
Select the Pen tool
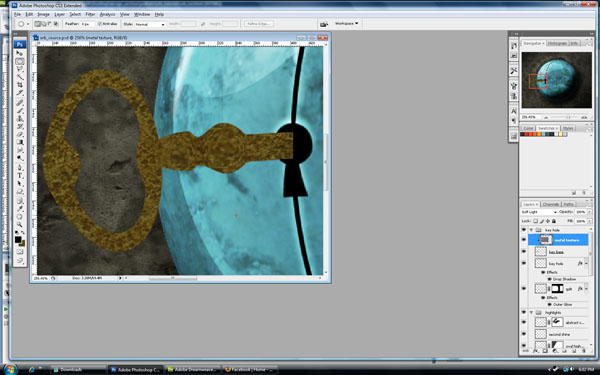(20, 168)
